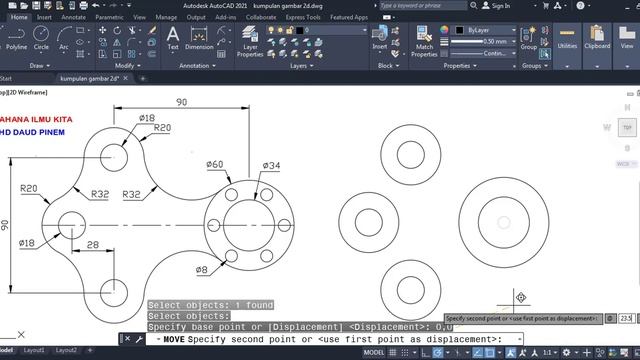Expand the Annotation panel
This screenshot has height=360, width=640.
point(198,66)
